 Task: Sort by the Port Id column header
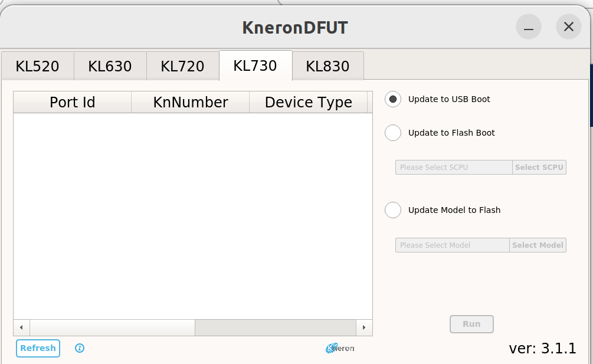pos(72,102)
